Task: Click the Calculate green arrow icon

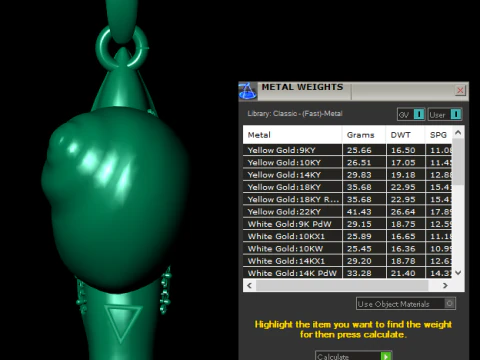Action: (x=386, y=356)
